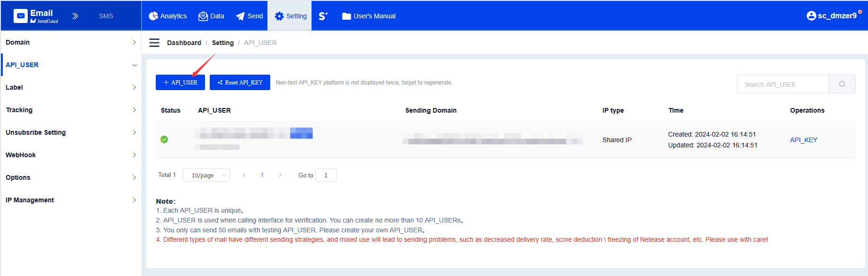Open the S+ icon in top bar
The height and width of the screenshot is (276, 868).
(x=323, y=16)
